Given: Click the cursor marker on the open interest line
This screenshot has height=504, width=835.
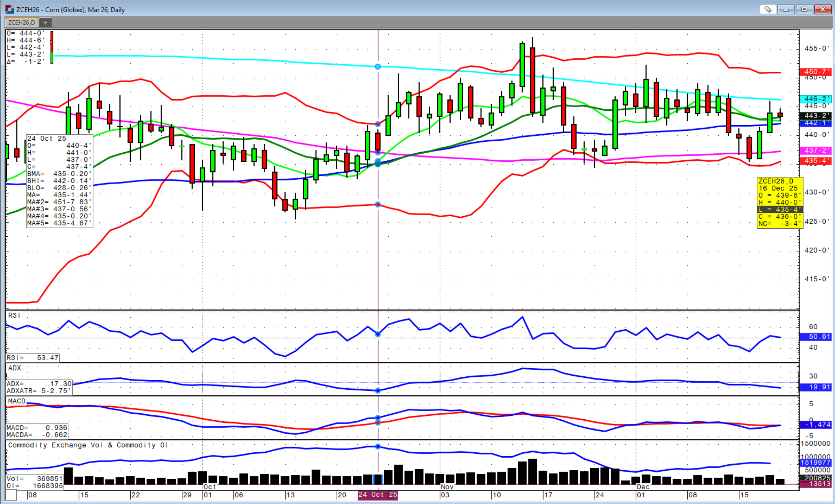Looking at the screenshot, I should 378,446.
